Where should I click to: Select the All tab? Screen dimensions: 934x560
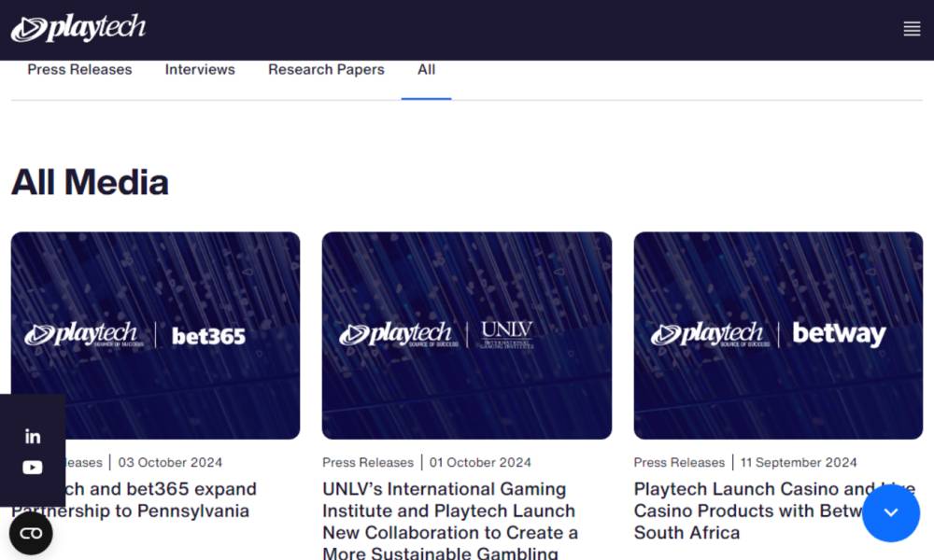(x=426, y=70)
